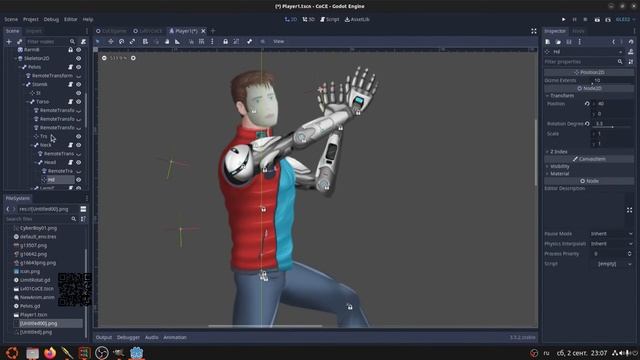Image resolution: width=640 pixels, height=360 pixels.
Task: Adjust the Rotation Degrees slider
Action: (x=613, y=127)
